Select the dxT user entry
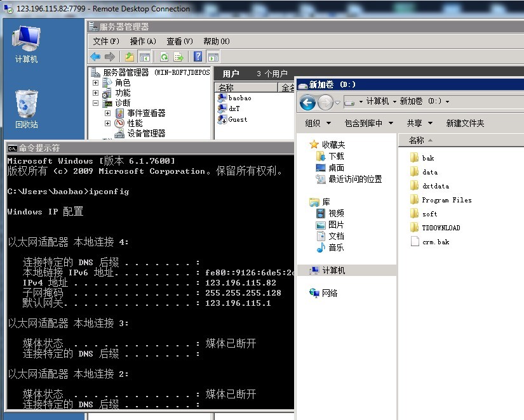This screenshot has height=420, width=524. point(229,108)
